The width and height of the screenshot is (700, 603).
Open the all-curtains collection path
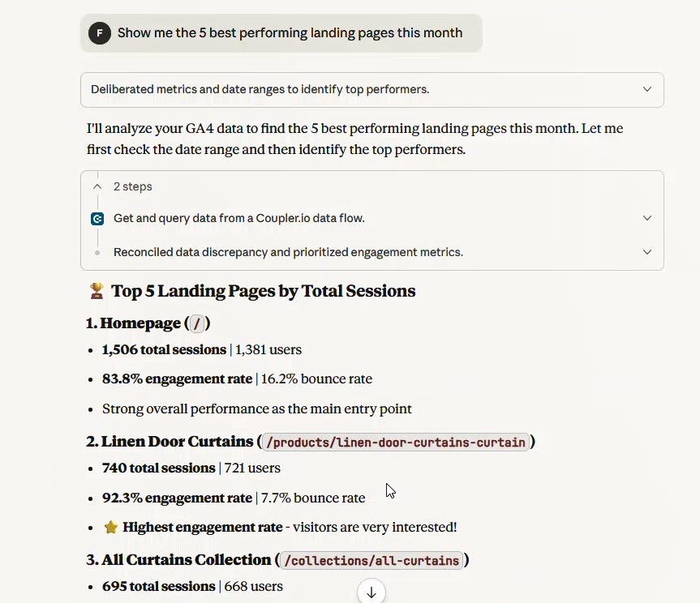click(371, 560)
